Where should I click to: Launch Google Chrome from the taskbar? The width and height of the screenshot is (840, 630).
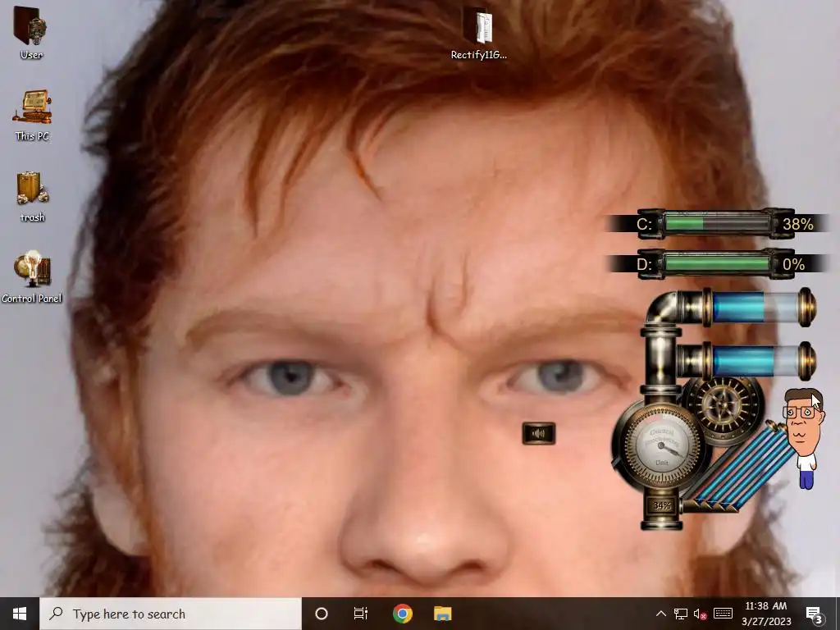[x=402, y=614]
